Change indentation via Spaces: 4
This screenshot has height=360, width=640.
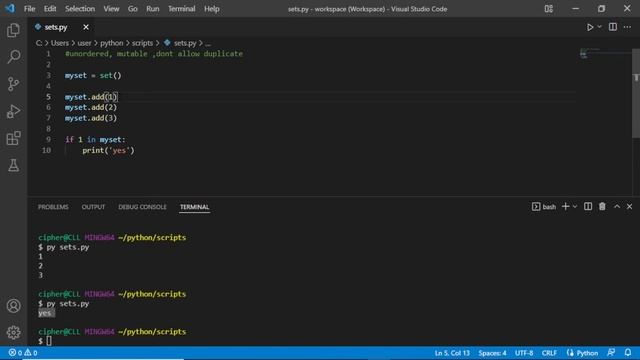[492, 353]
